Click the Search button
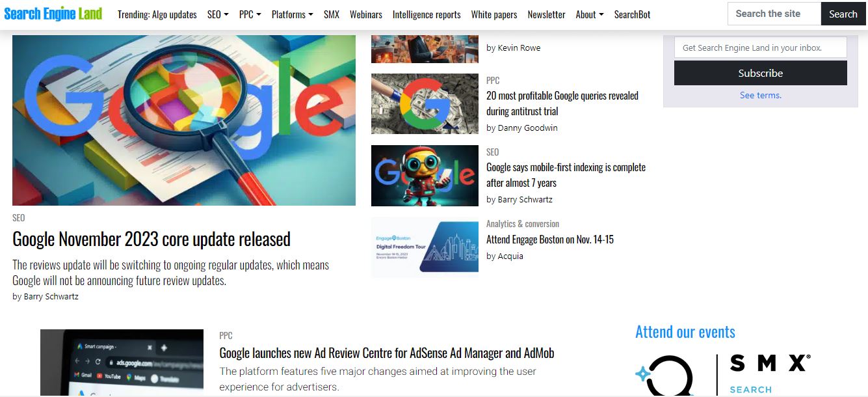The width and height of the screenshot is (868, 397). point(843,14)
